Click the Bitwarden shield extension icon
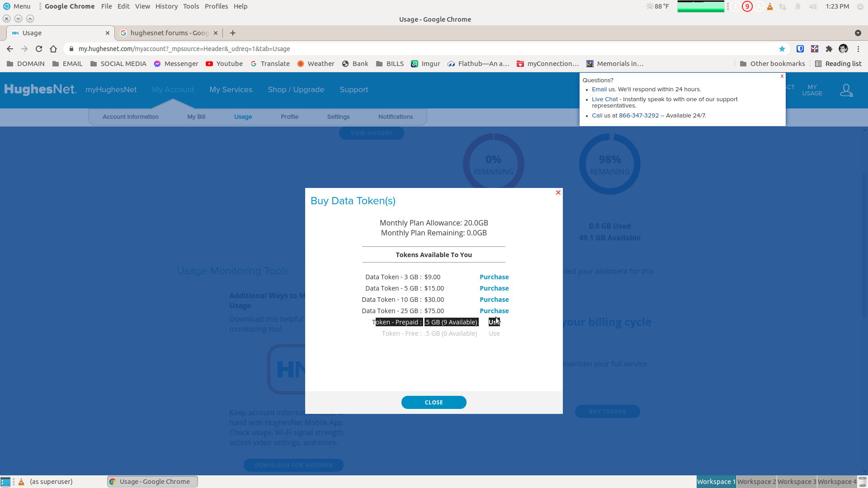This screenshot has height=488, width=868. (x=800, y=49)
